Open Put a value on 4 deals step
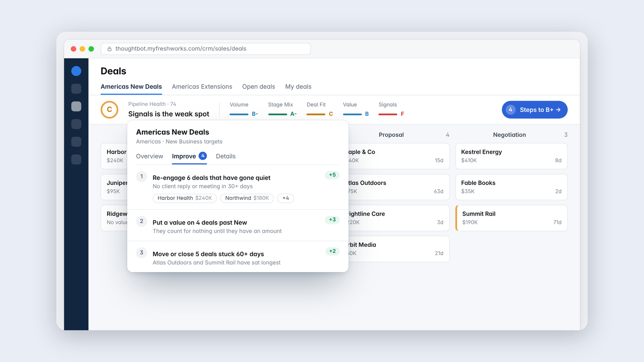This screenshot has height=362, width=644. 237,226
